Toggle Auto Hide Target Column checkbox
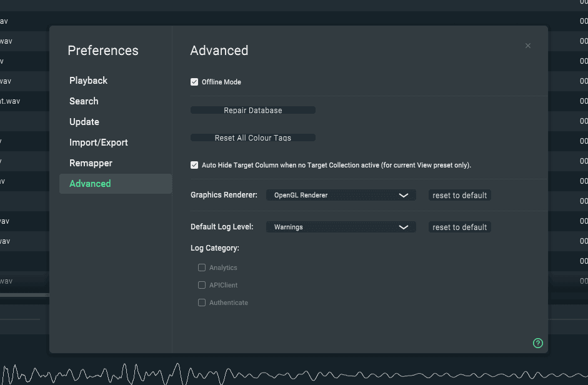588x385 pixels. pos(194,165)
